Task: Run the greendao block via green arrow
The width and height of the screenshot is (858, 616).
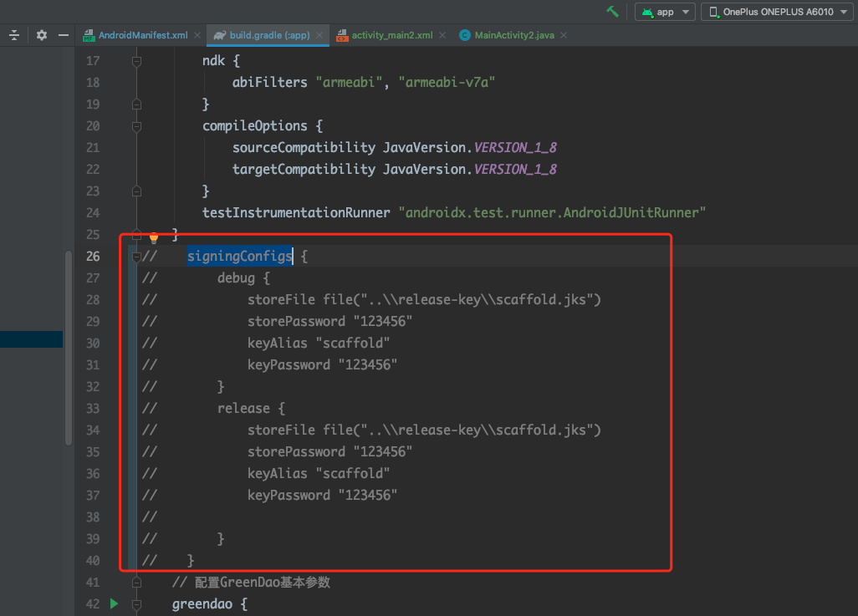Action: pos(114,603)
